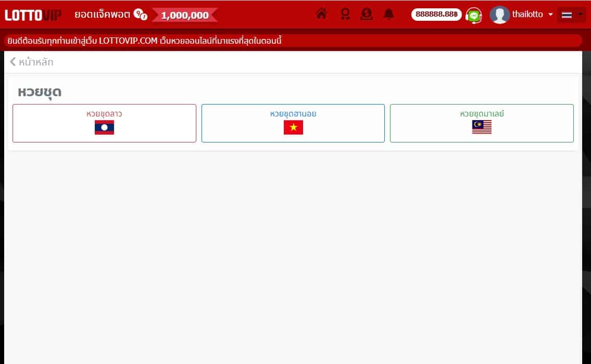
Task: Open the deposit money icon
Action: point(367,15)
